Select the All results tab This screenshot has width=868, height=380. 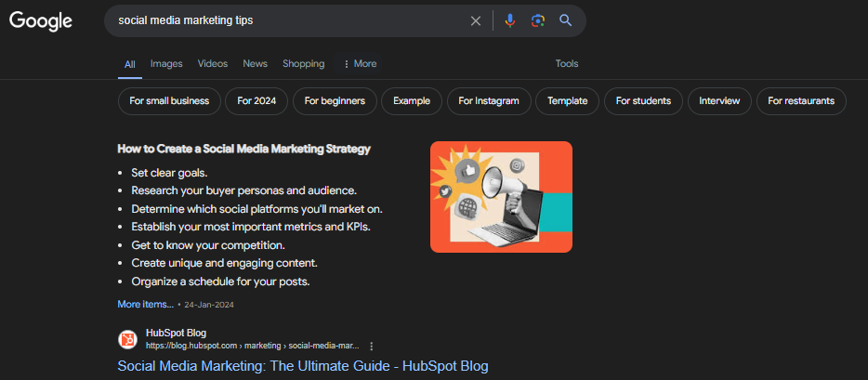(x=129, y=64)
